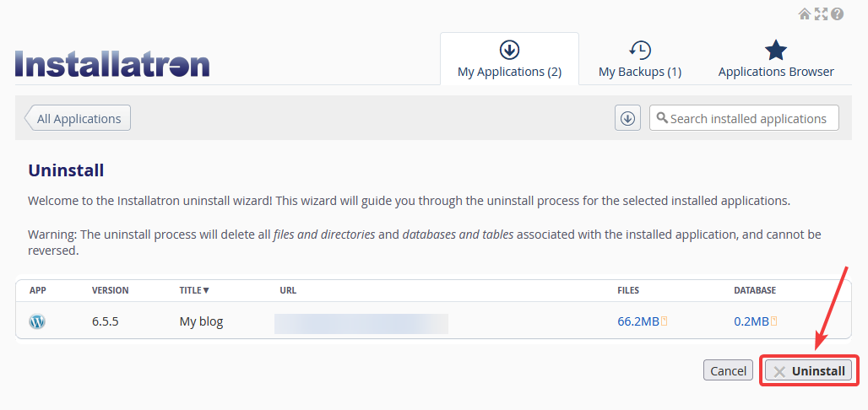
Task: Click the file icon beside 0.2MB
Action: click(x=774, y=321)
